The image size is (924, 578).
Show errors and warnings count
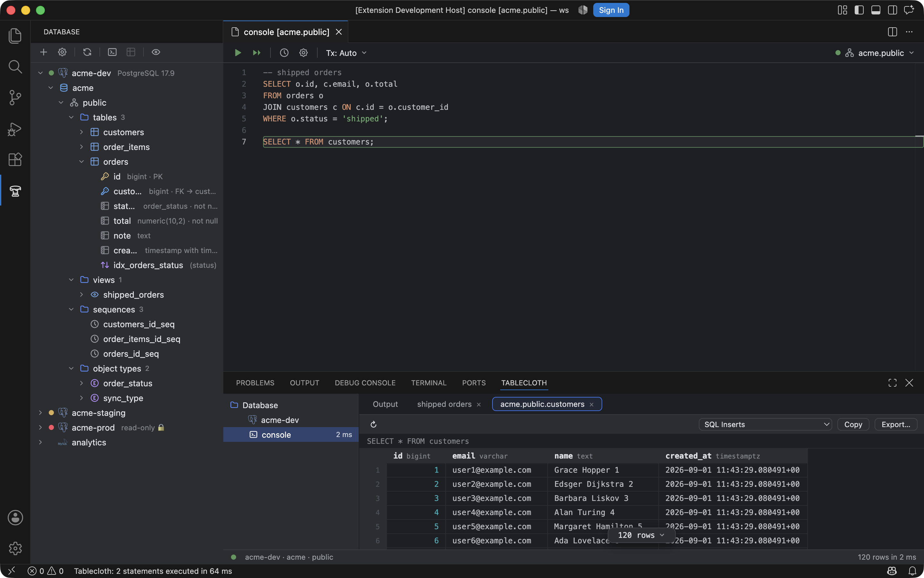(46, 571)
